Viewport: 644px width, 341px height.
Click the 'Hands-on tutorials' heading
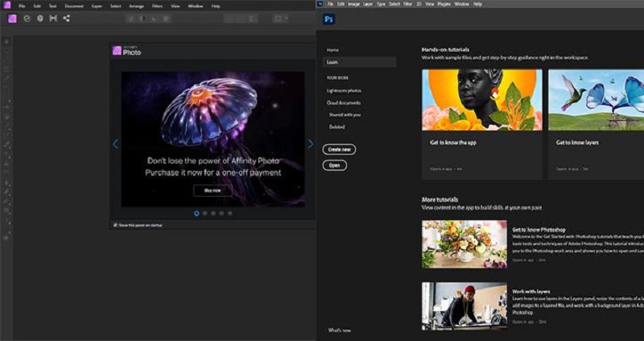tap(446, 50)
